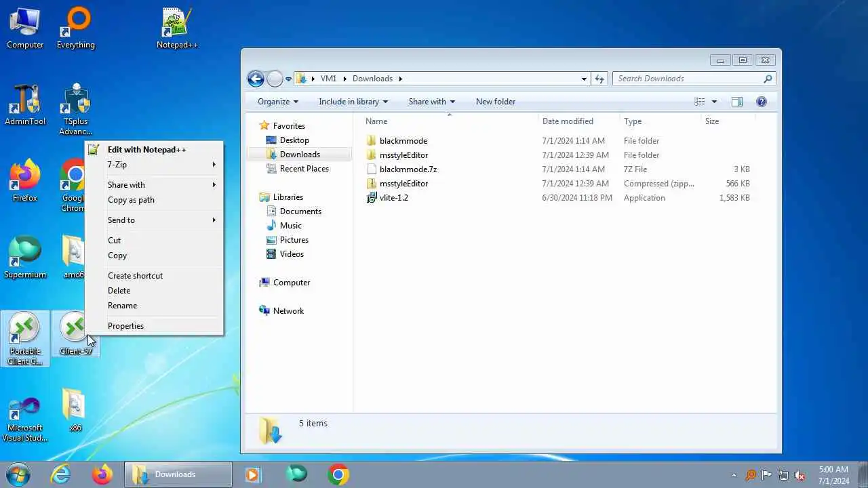Click the Get help question icon
868x488 pixels.
[762, 102]
